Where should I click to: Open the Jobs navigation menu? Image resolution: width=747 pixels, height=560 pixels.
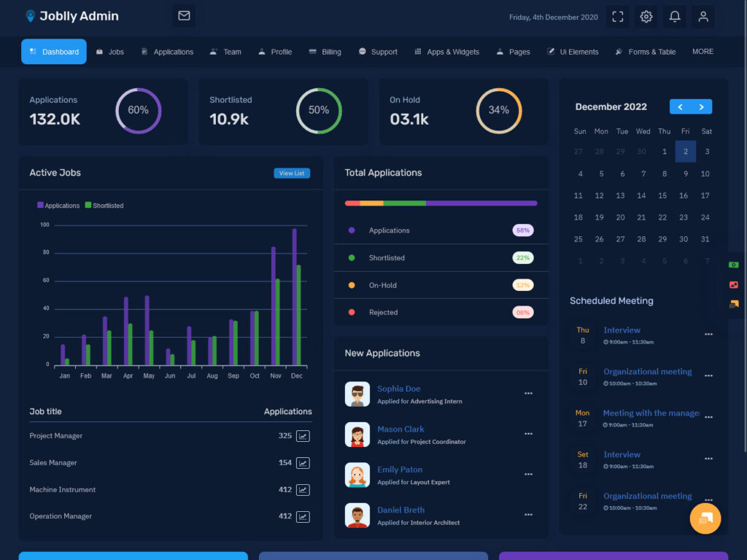110,52
